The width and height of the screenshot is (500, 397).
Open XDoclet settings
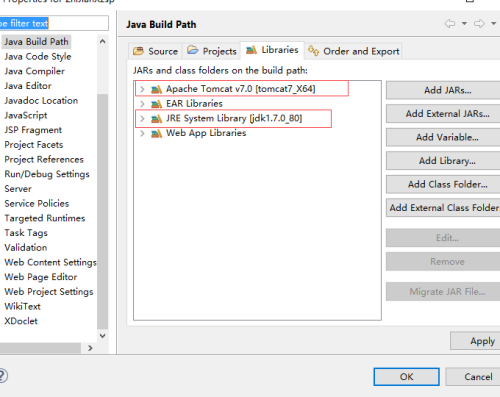click(21, 321)
